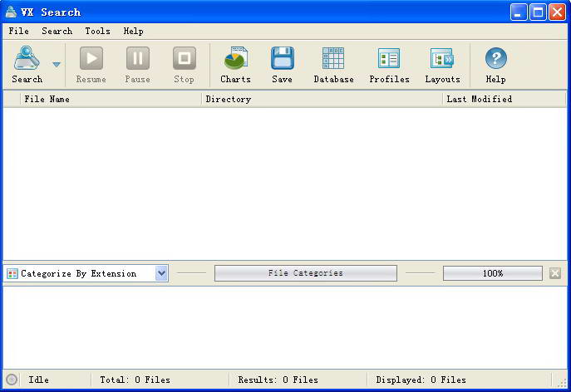571x392 pixels.
Task: Click the File Categories button
Action: [306, 273]
